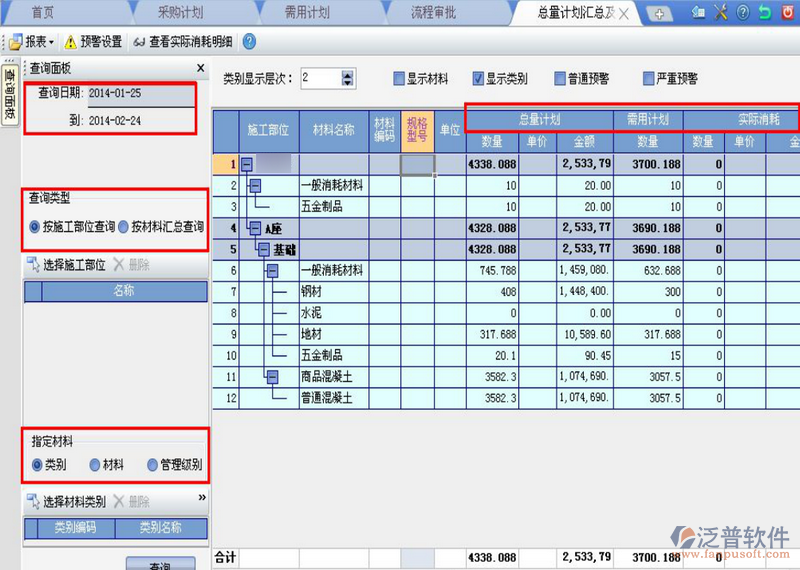Click the 预警设置 warning settings icon
800x570 pixels.
click(71, 42)
